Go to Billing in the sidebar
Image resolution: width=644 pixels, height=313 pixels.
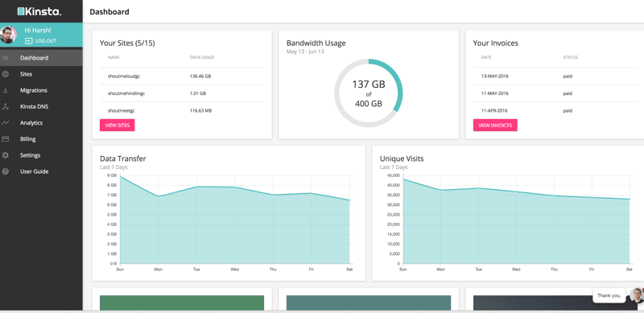click(x=41, y=139)
